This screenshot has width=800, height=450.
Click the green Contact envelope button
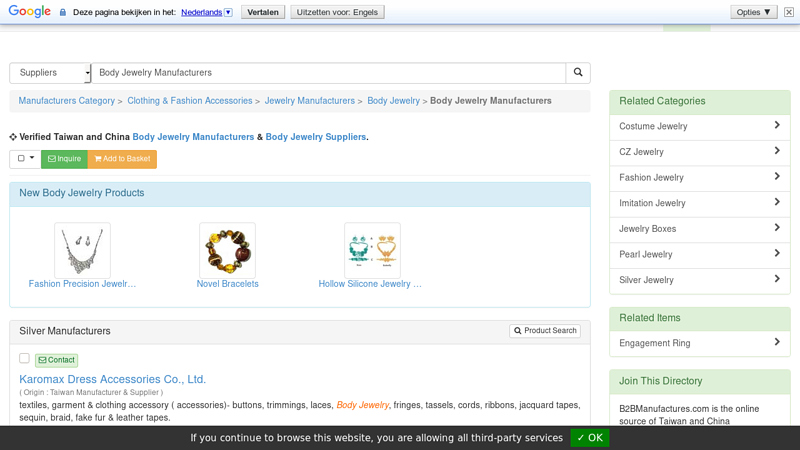point(56,360)
